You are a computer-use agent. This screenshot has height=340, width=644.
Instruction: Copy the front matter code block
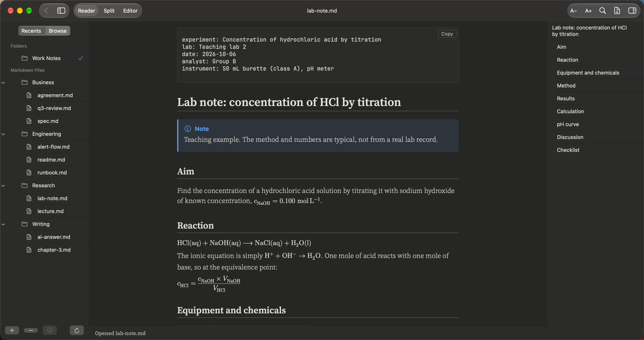tap(447, 34)
